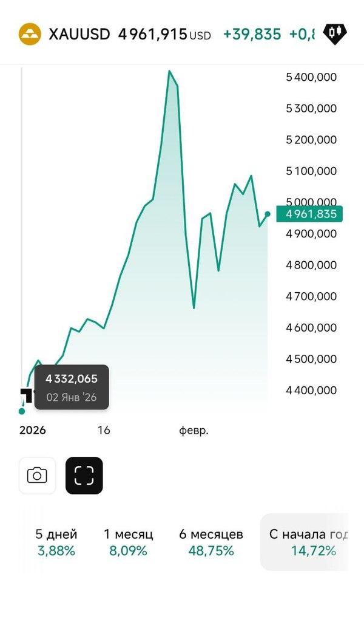Tap the 4 332,065 tooltip box

coord(72,388)
